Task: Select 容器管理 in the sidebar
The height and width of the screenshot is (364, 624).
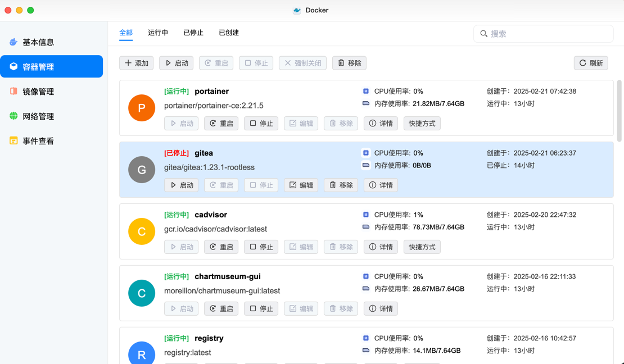Action: point(51,66)
